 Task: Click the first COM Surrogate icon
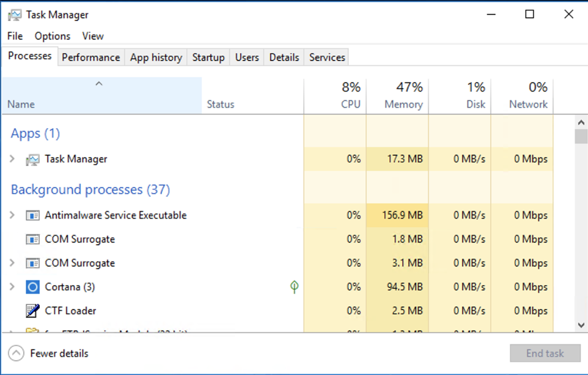coord(33,239)
